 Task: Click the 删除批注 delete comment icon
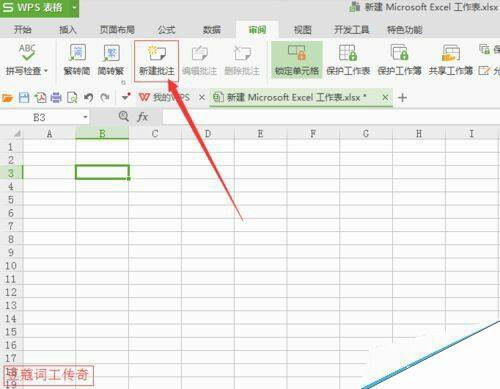[x=242, y=53]
